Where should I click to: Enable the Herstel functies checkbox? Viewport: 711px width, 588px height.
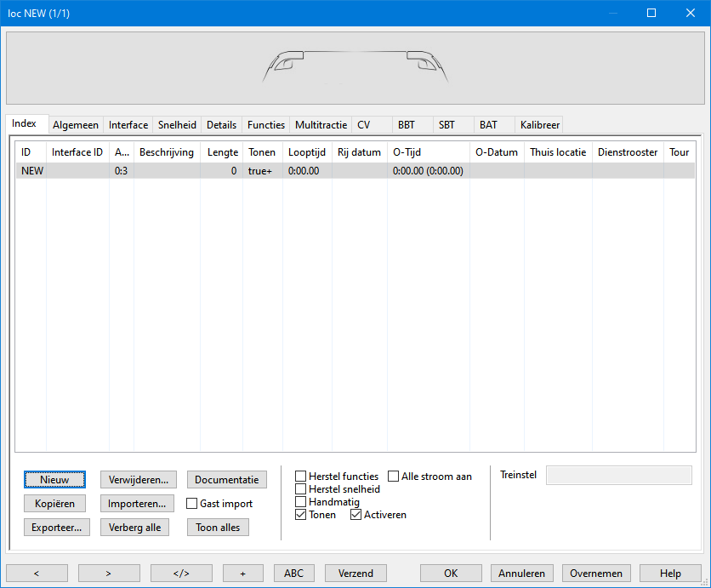[301, 477]
